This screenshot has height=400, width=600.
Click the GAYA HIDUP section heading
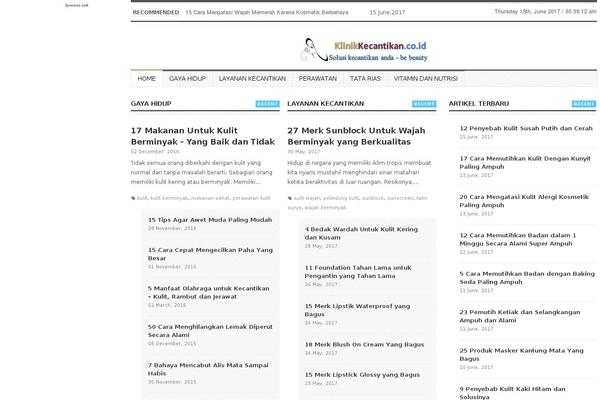[151, 103]
